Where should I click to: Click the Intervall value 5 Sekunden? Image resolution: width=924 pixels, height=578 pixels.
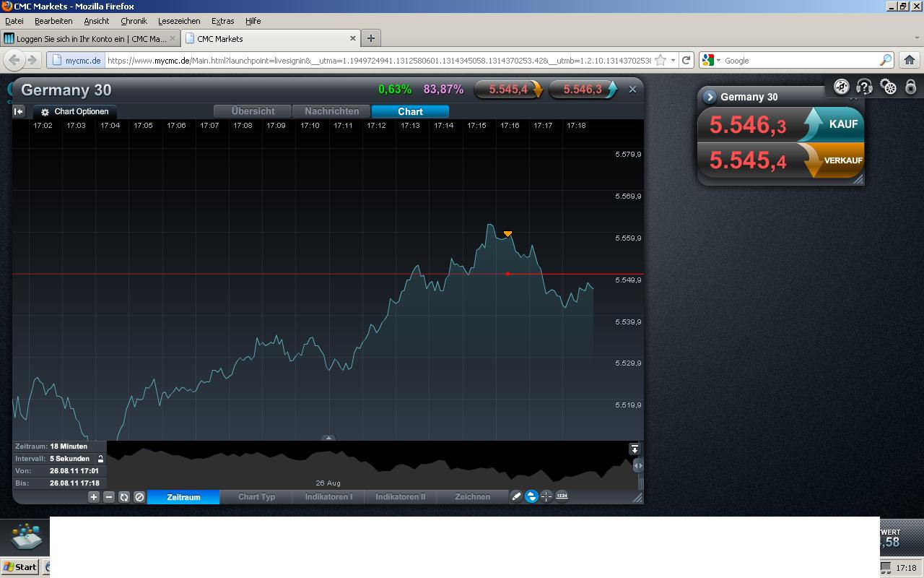tap(70, 459)
